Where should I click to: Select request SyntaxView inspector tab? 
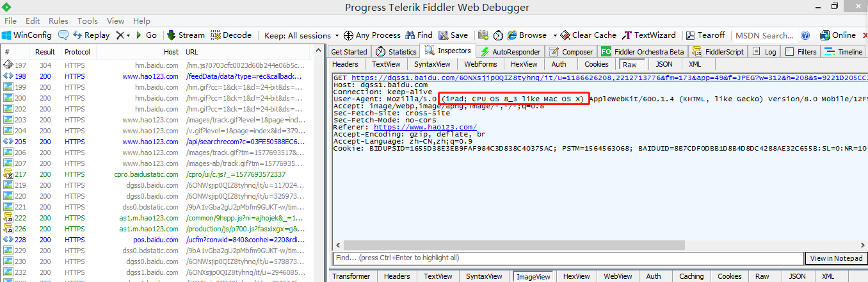(x=432, y=64)
